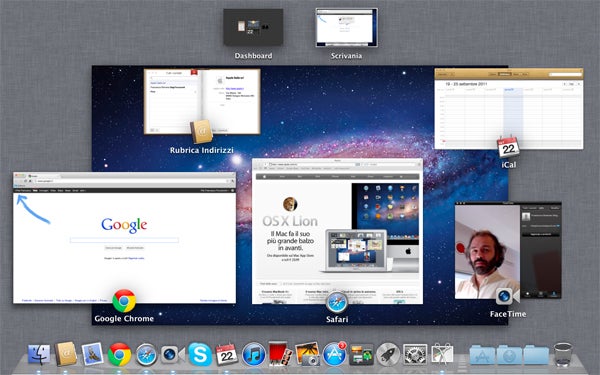600x375 pixels.
Task: Click the scissors-and-picture app icon in Dock
Action: (442, 354)
